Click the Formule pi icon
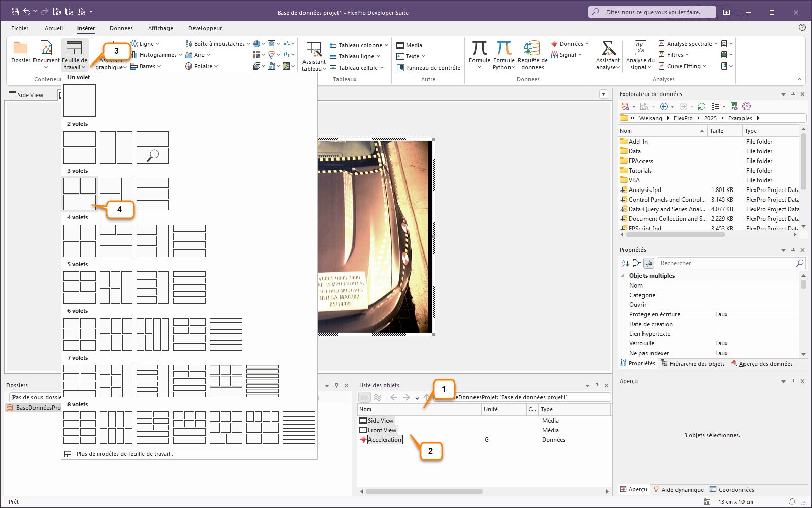 click(x=479, y=48)
